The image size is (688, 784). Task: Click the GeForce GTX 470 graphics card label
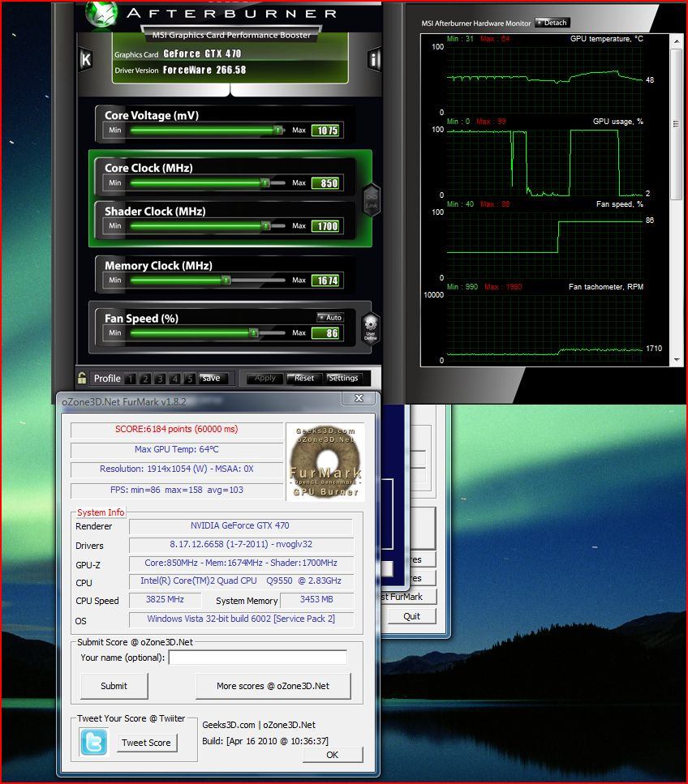(202, 54)
